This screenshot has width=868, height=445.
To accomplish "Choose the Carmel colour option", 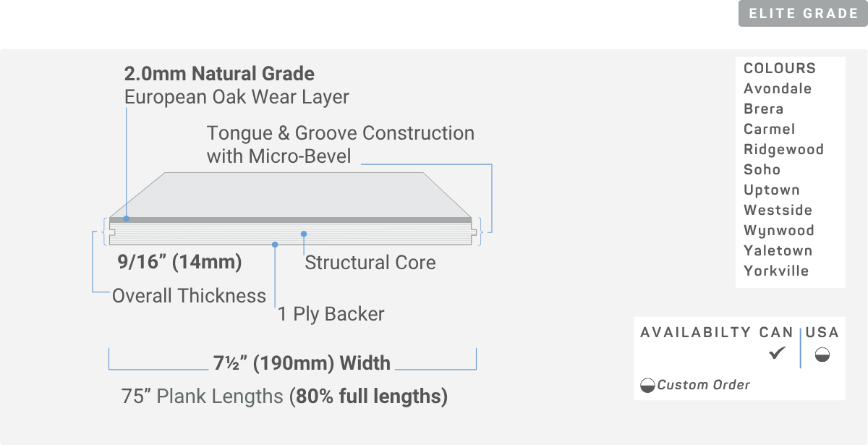I will click(769, 129).
